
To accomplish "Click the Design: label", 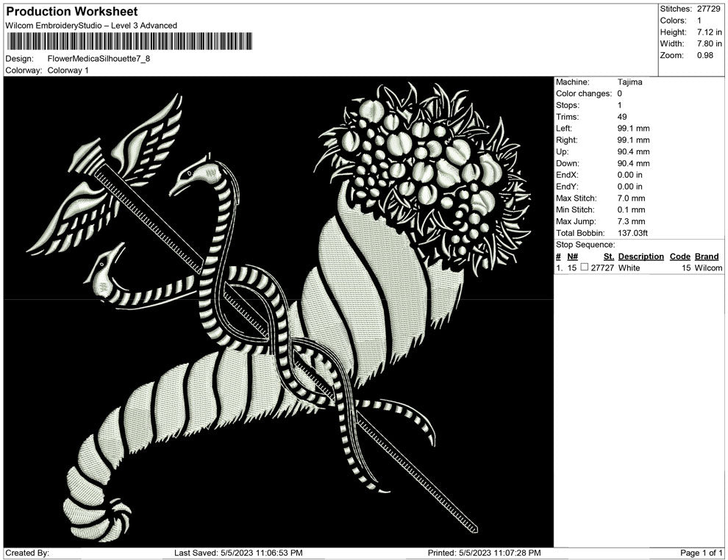I will (x=20, y=59).
